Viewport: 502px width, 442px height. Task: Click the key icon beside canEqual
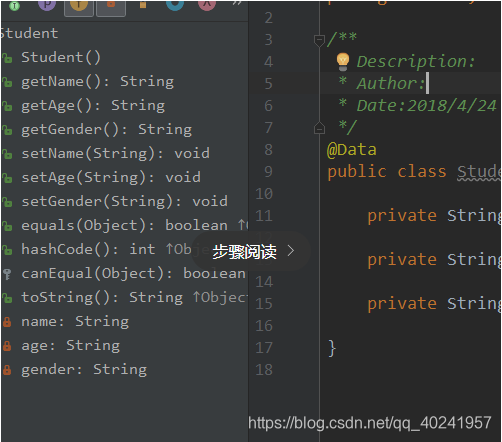click(x=7, y=274)
